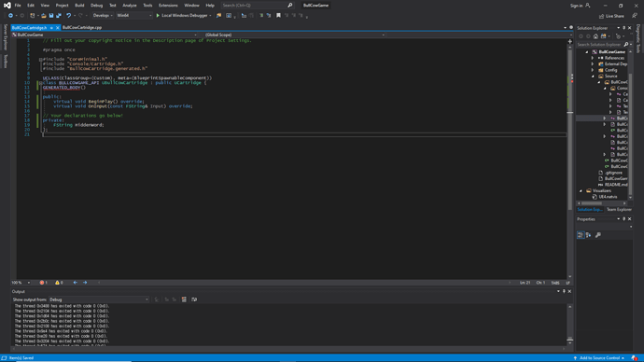Click Home icon in Solution Explorer toolbar
This screenshot has height=362, width=644.
click(x=595, y=36)
